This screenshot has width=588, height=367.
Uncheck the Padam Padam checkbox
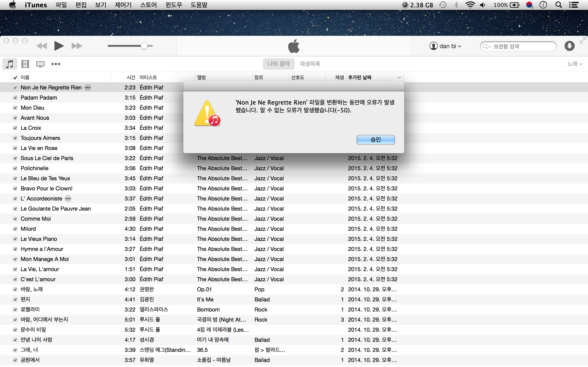[15, 98]
